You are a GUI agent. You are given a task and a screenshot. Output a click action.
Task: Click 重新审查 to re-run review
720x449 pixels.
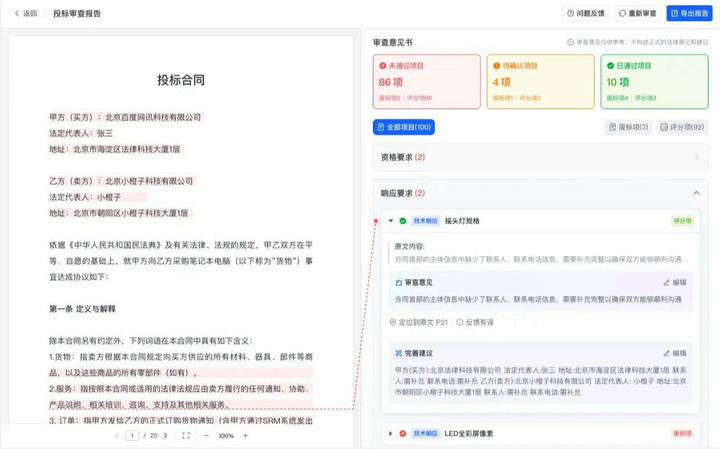638,13
